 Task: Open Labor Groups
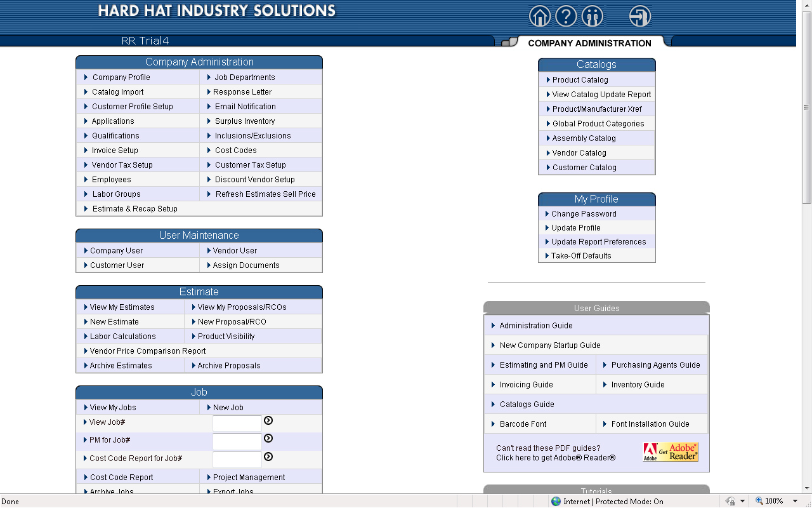[117, 194]
